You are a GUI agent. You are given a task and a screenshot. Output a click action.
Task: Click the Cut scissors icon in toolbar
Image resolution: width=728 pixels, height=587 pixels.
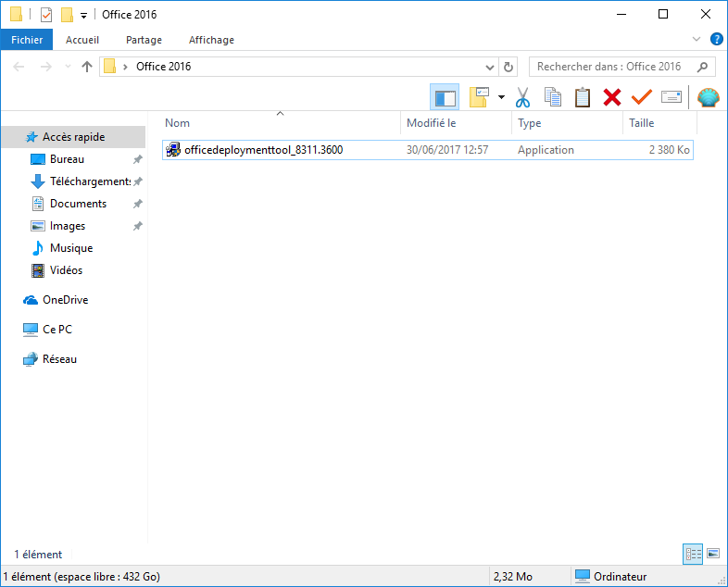click(522, 97)
